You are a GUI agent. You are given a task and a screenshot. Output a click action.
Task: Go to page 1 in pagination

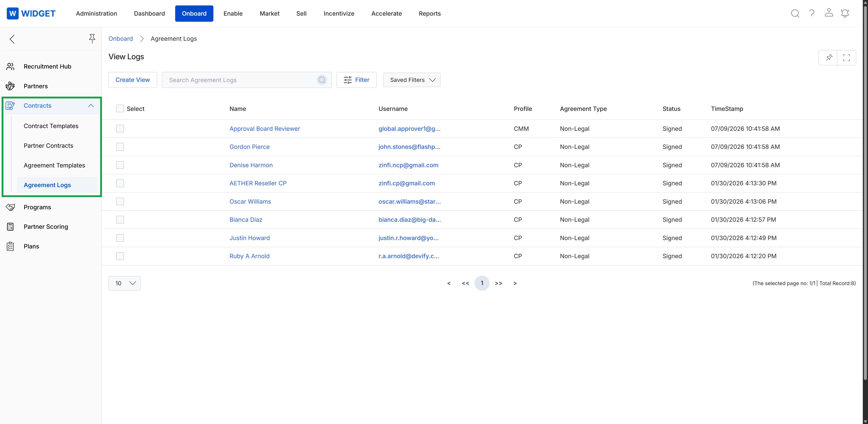click(482, 283)
